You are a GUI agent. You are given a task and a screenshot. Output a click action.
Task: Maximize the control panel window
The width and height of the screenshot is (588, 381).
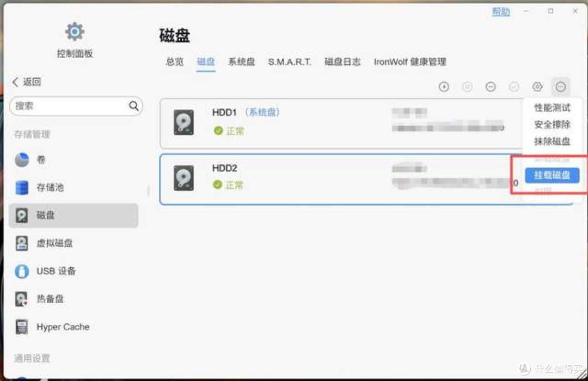[550, 11]
